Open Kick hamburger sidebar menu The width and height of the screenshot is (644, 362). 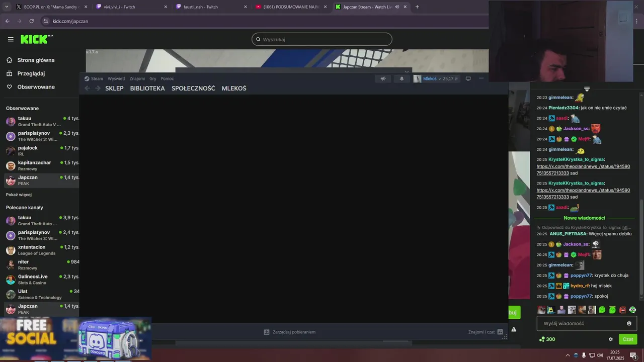(x=11, y=39)
